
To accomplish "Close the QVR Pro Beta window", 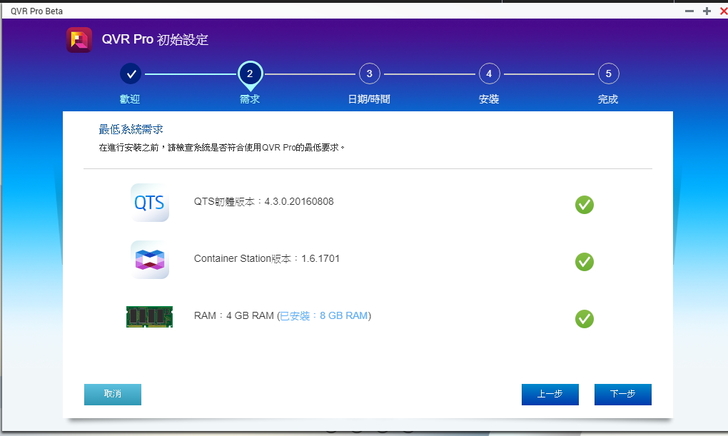I will (x=723, y=11).
